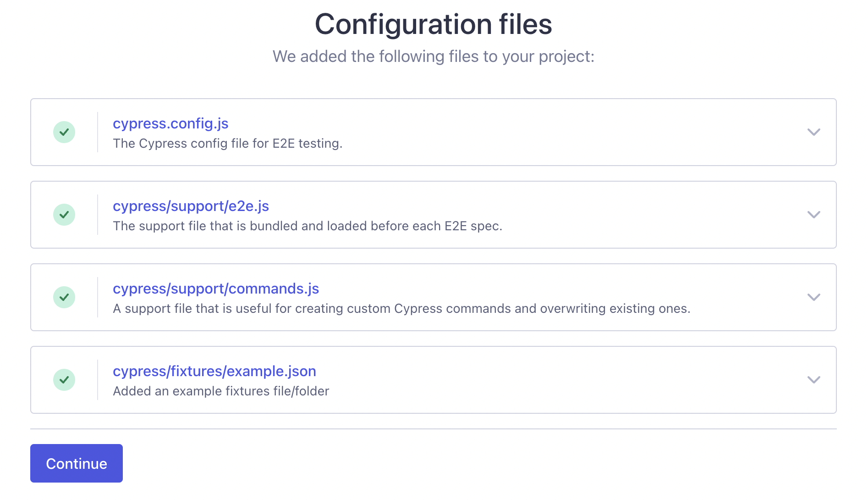Select the 'creating custom Cypress commands' description
The height and width of the screenshot is (500, 868).
pyautogui.click(x=401, y=309)
